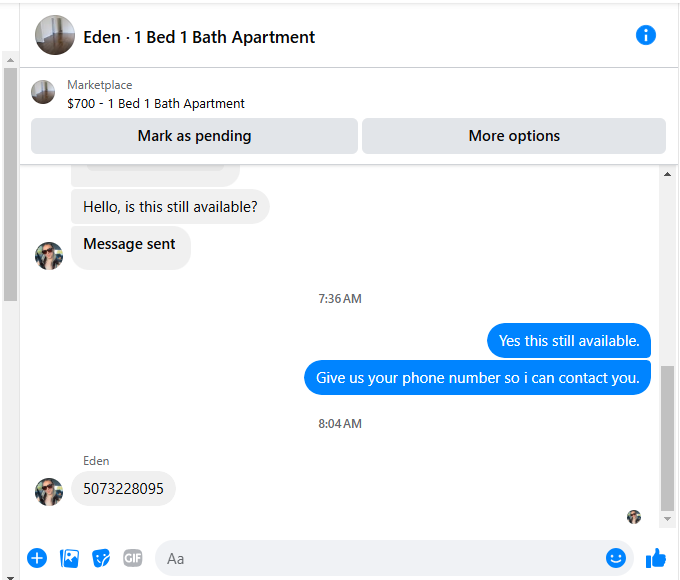Click the small seen-receipt avatar
This screenshot has width=680, height=580.
(x=634, y=517)
